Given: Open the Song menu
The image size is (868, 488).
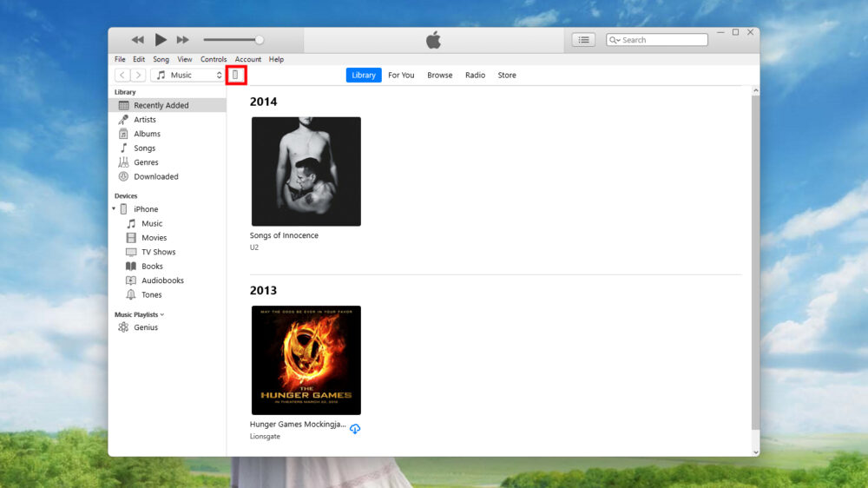Looking at the screenshot, I should (x=161, y=59).
